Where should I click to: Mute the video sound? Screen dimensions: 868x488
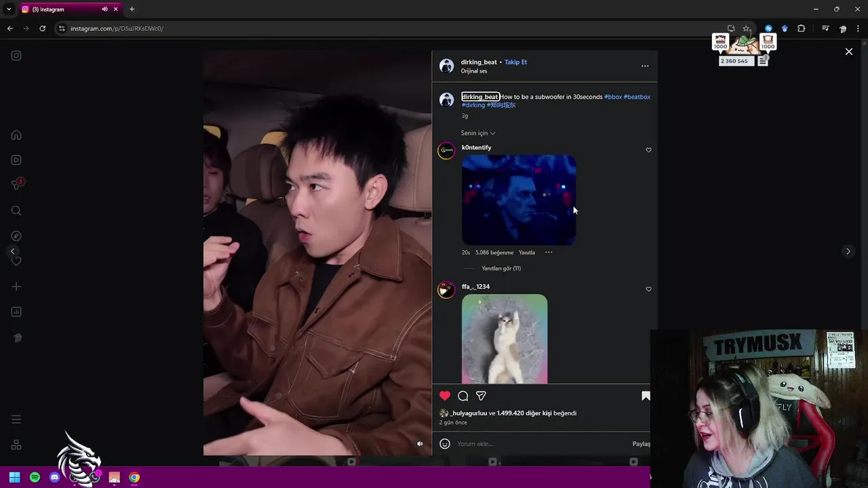[420, 443]
